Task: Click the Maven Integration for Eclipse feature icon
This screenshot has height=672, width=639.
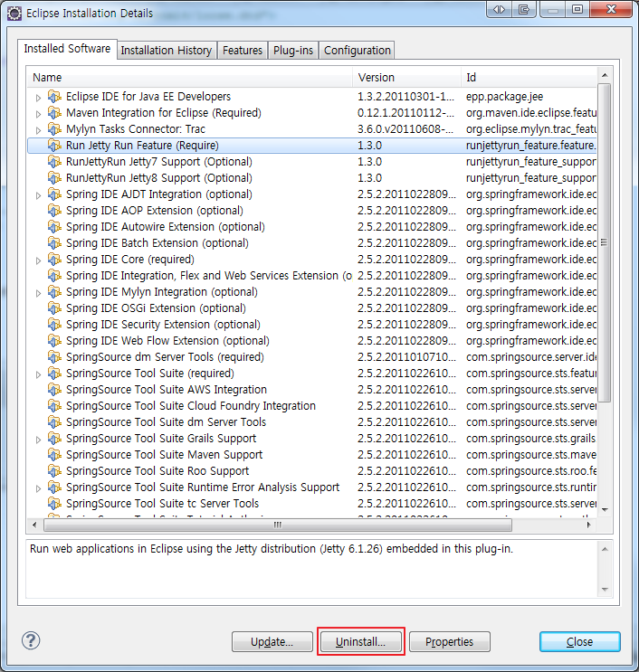Action: [x=54, y=113]
